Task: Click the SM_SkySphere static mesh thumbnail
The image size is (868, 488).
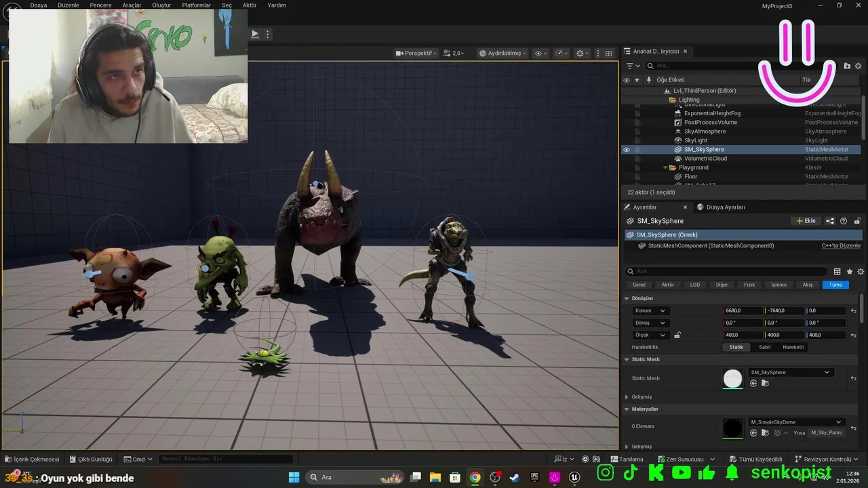Action: 733,378
